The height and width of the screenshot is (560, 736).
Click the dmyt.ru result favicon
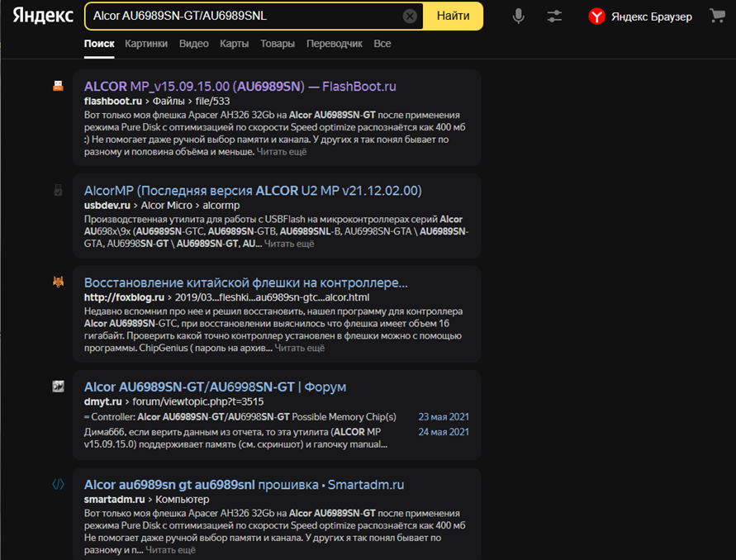click(58, 387)
